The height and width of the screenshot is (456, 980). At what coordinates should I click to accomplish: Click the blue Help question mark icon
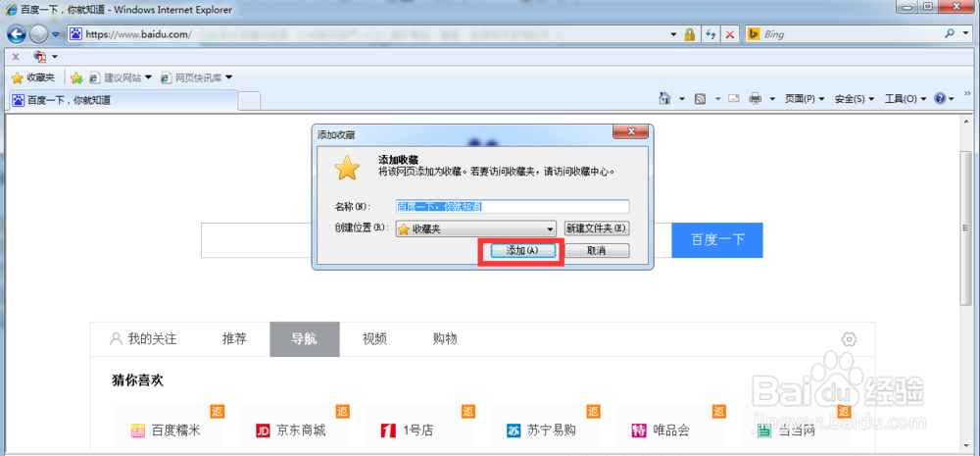click(x=940, y=99)
